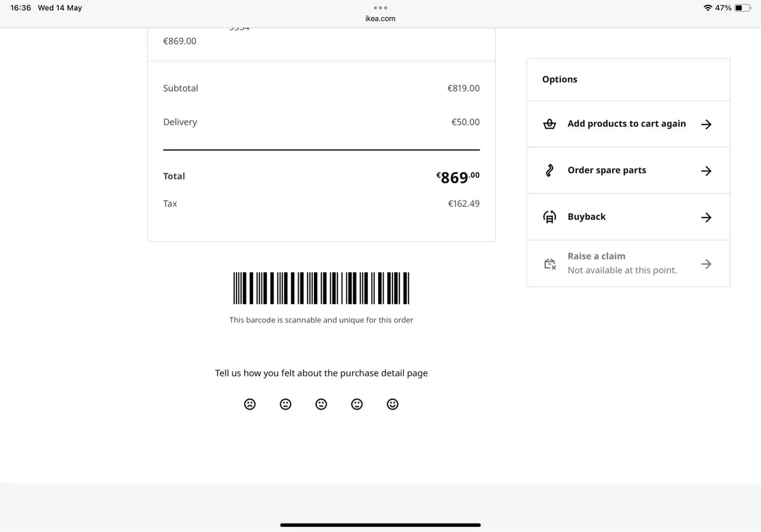Select the slightly unhappy face rating
This screenshot has width=761, height=532.
pyautogui.click(x=285, y=404)
